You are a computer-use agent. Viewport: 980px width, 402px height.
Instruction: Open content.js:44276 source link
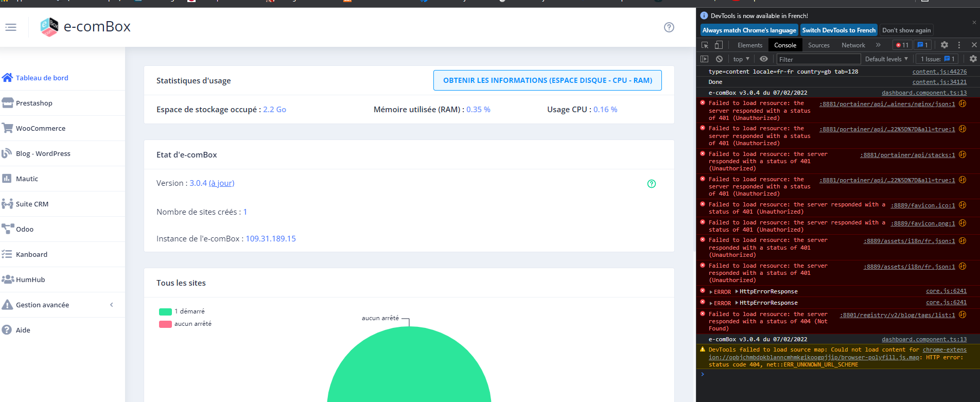click(939, 72)
